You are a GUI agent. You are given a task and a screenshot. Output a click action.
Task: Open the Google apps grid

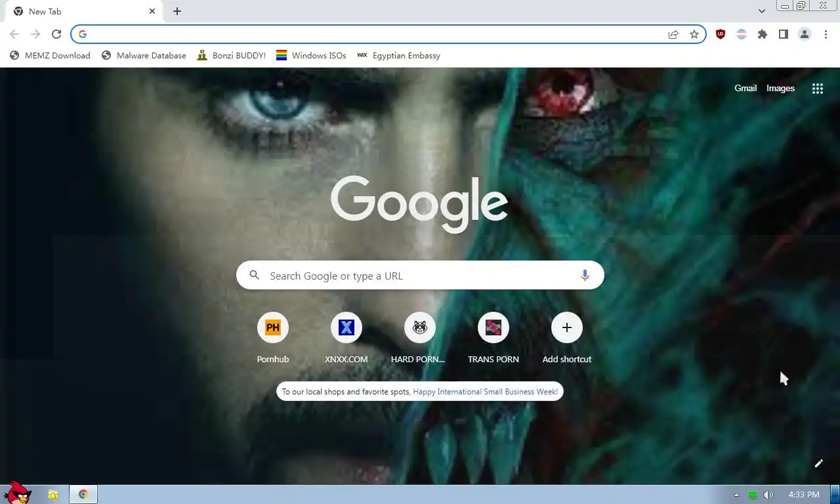coord(818,89)
